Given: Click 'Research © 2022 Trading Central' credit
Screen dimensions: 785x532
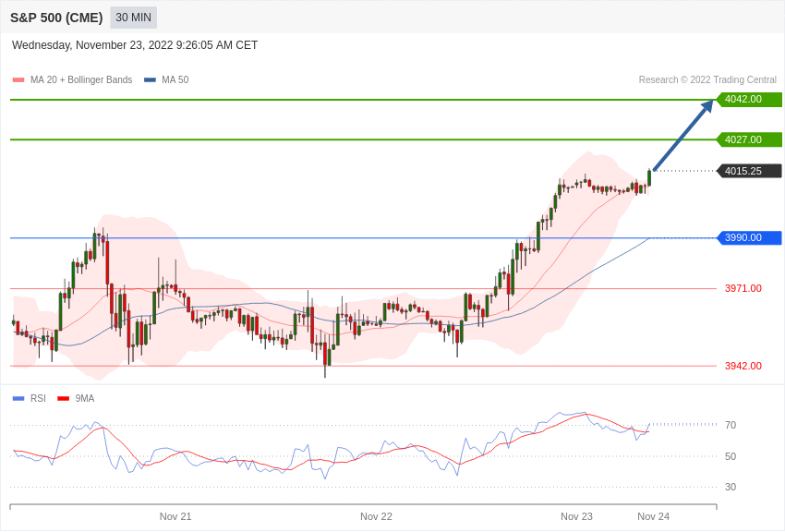Looking at the screenshot, I should (x=707, y=79).
